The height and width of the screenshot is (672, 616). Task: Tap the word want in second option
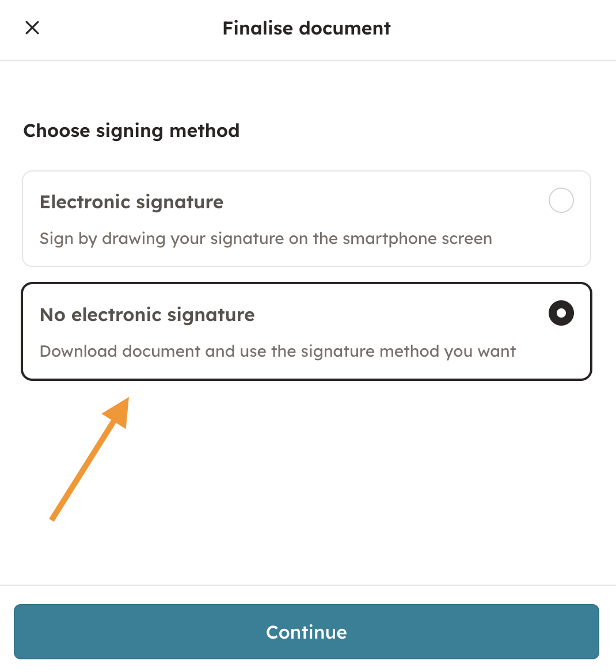coord(496,351)
